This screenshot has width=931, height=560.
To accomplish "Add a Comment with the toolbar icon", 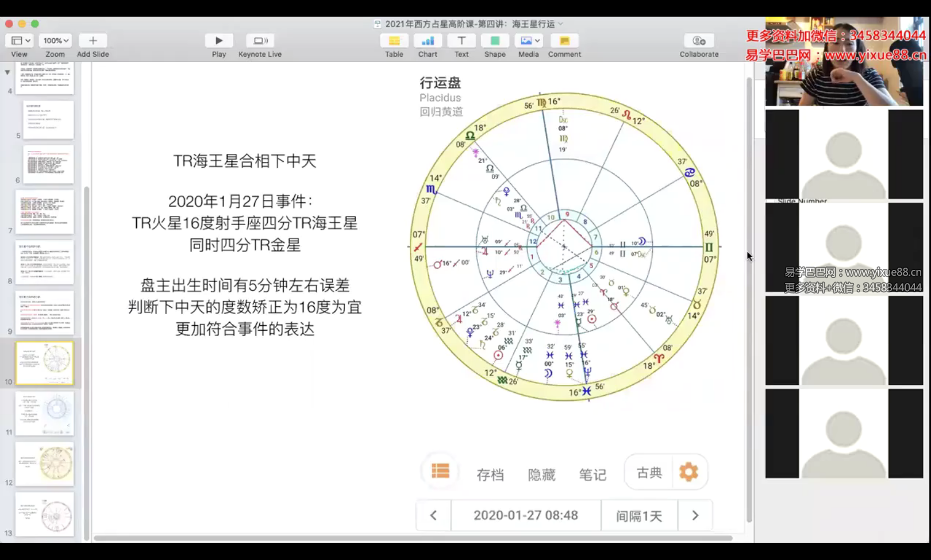I will [x=564, y=41].
